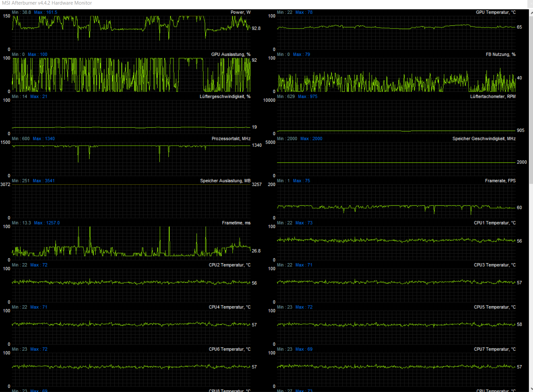
Task: Click the current memory clock reading 2000
Action: (x=522, y=162)
